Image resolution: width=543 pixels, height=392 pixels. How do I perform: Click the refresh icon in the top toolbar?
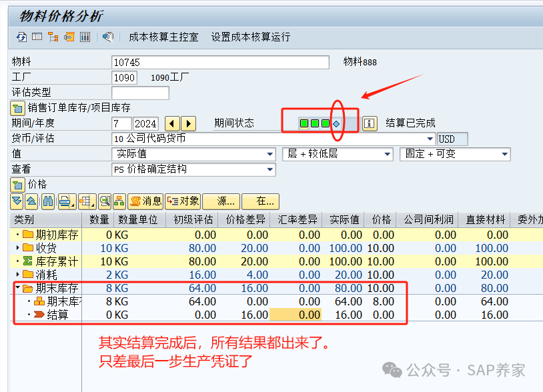[21, 37]
